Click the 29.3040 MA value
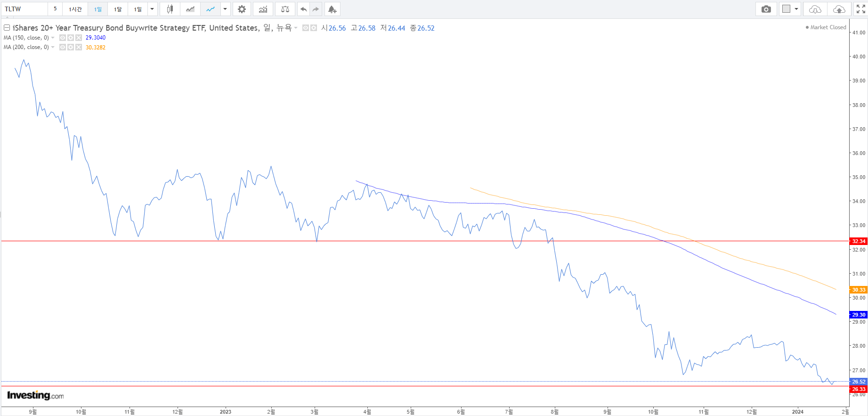Viewport: 868px width, 416px height. click(96, 38)
